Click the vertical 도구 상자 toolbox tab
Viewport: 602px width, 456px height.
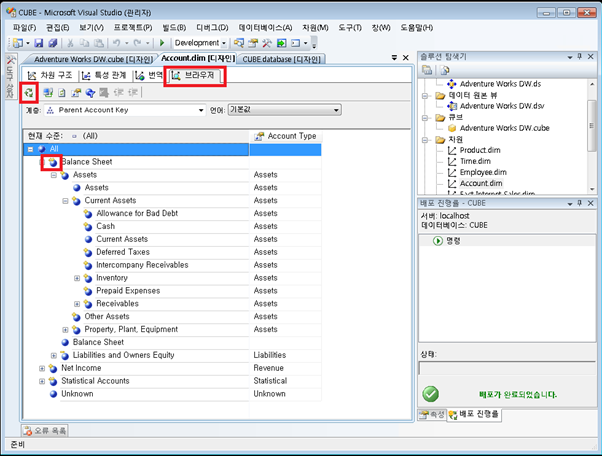coord(10,77)
